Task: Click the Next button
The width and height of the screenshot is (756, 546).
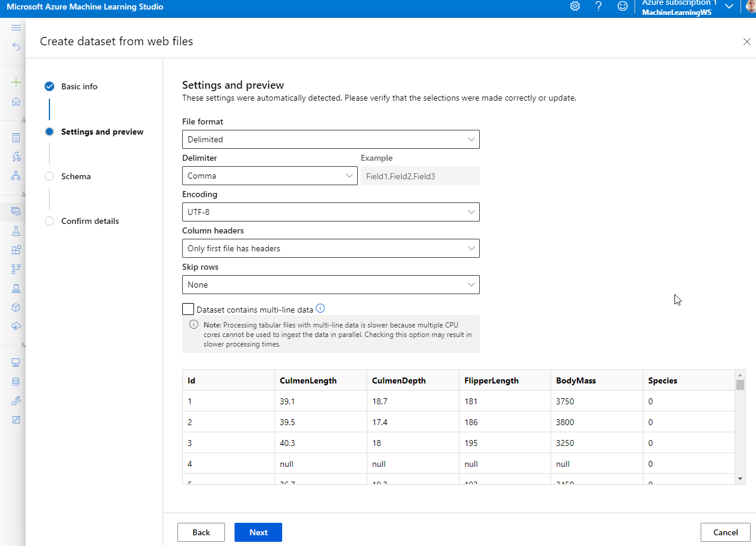Action: [x=258, y=532]
